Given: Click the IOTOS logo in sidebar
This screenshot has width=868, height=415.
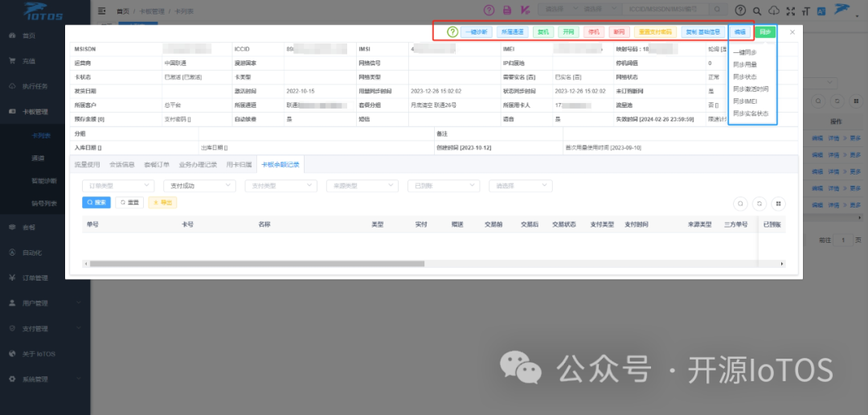Looking at the screenshot, I should coord(44,10).
